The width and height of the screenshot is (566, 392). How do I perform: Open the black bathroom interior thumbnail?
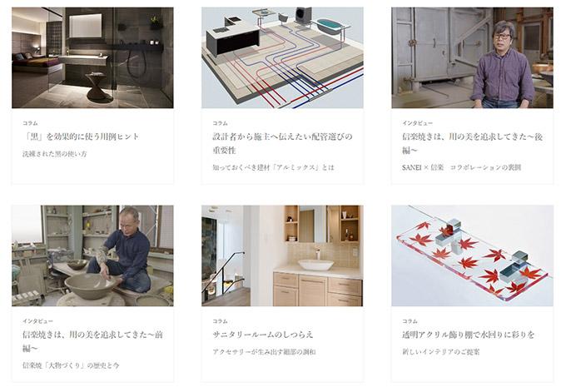92,57
